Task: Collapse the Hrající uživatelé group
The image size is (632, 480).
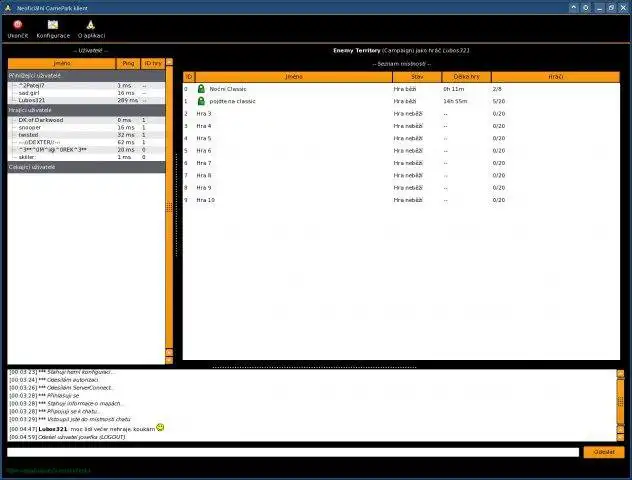Action: pos(86,110)
